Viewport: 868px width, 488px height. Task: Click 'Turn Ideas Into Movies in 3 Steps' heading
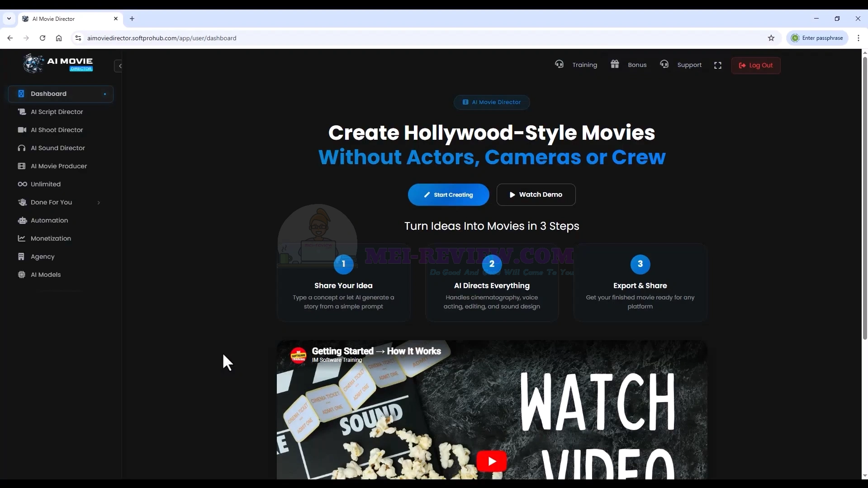point(492,226)
